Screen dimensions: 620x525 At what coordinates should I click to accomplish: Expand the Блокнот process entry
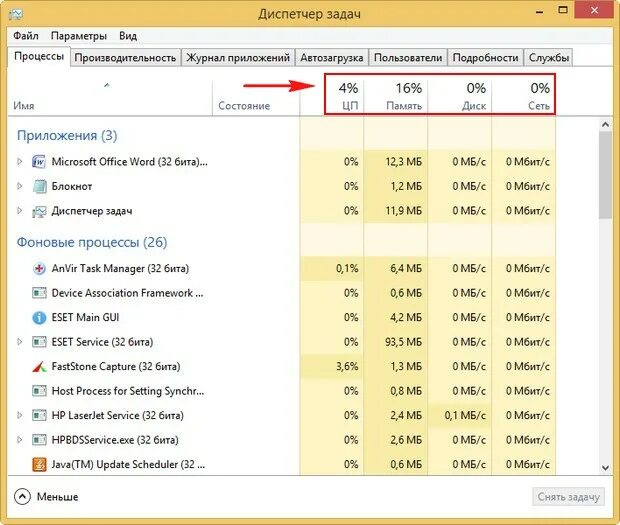click(19, 186)
